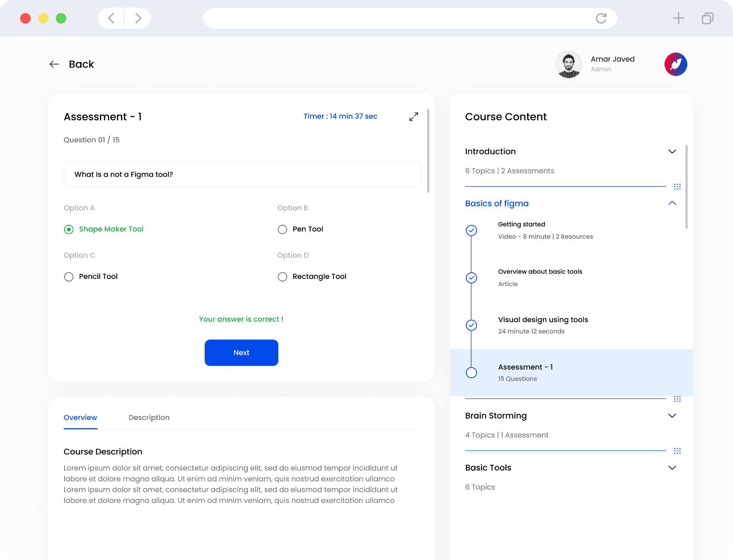The height and width of the screenshot is (560, 733).
Task: Click the browser reload icon
Action: [x=601, y=18]
